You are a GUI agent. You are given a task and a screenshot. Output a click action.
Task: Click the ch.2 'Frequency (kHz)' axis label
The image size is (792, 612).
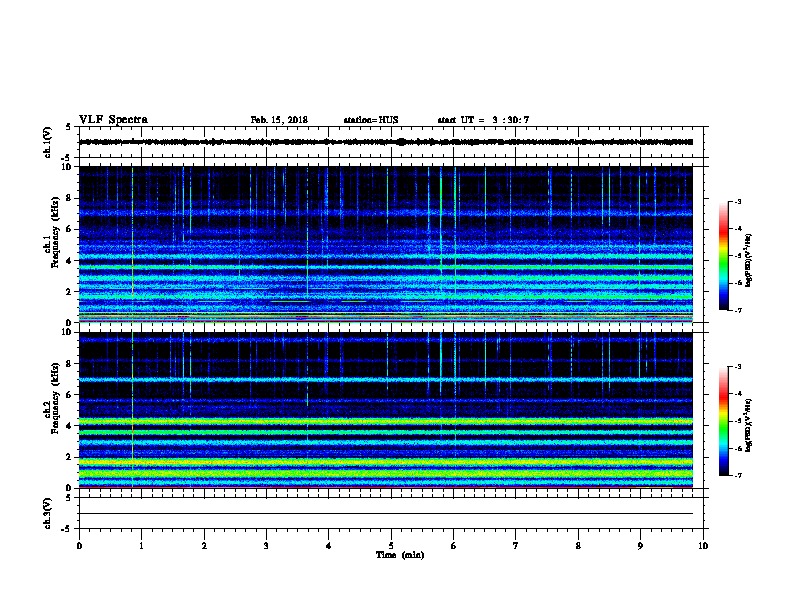55,398
